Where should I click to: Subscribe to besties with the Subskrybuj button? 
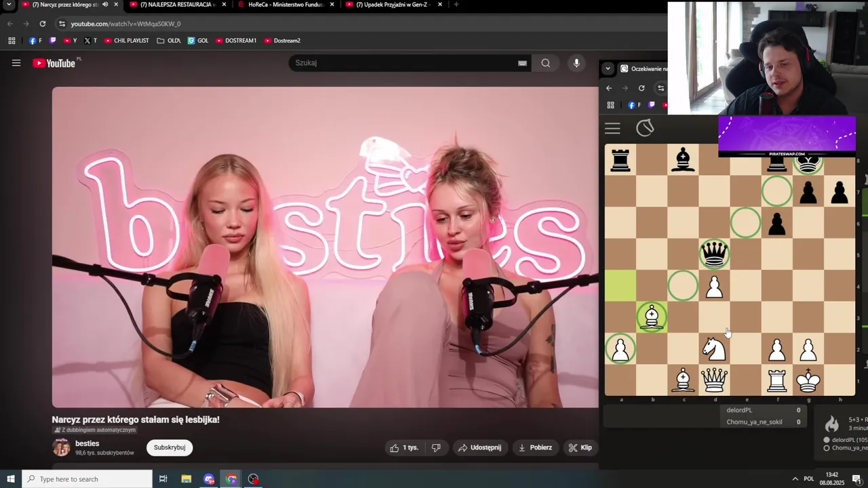[170, 447]
